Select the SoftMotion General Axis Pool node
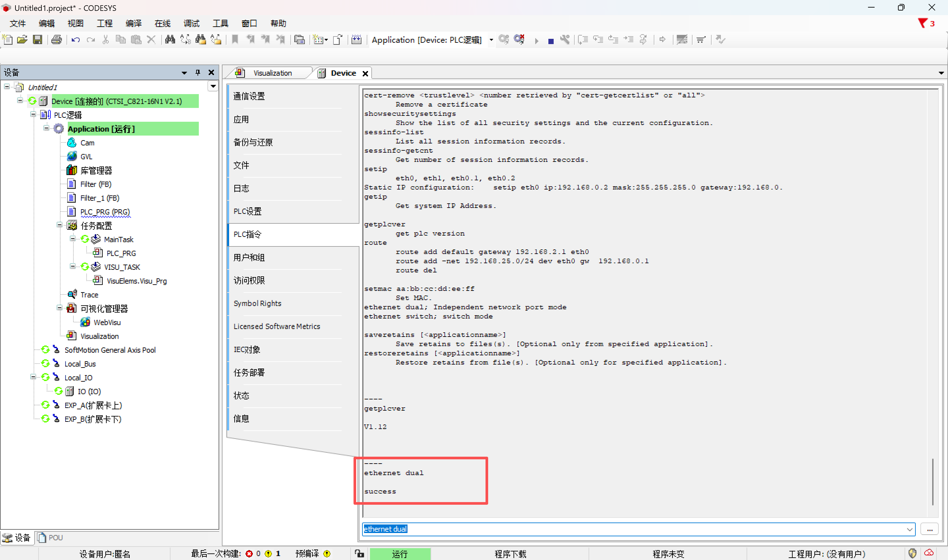 click(110, 350)
